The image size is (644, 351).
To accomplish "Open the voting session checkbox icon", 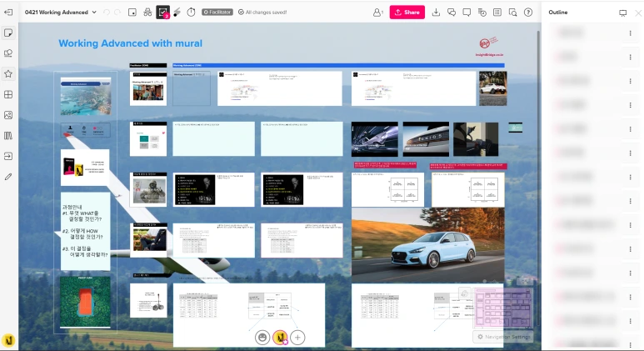I will click(x=162, y=13).
